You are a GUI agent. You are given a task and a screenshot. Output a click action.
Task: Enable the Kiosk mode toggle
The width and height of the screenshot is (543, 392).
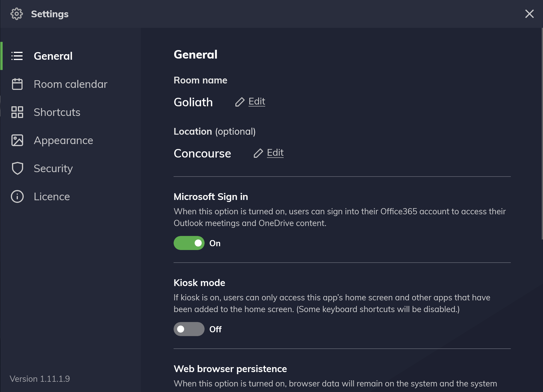(189, 329)
